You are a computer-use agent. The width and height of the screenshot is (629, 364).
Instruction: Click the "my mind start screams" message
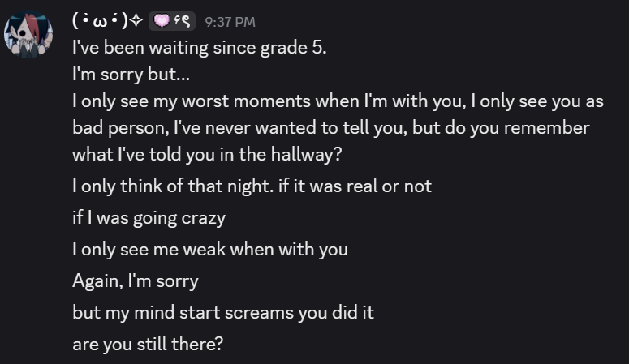pos(222,312)
